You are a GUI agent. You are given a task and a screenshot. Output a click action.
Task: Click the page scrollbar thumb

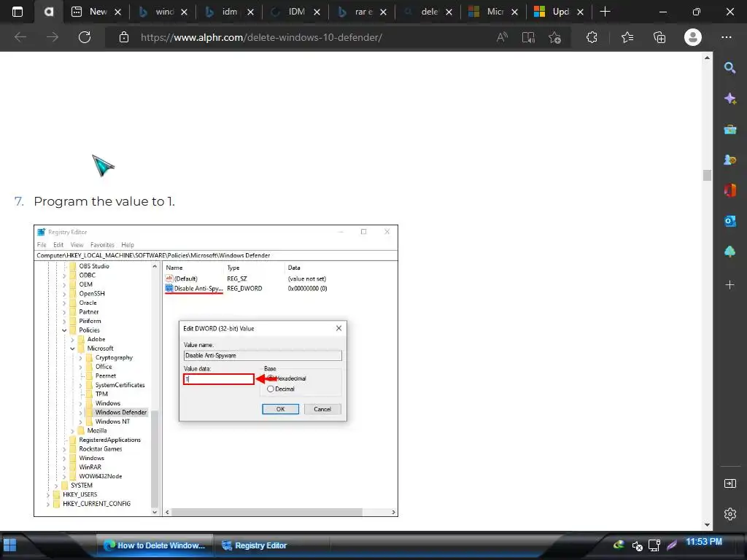pos(707,175)
